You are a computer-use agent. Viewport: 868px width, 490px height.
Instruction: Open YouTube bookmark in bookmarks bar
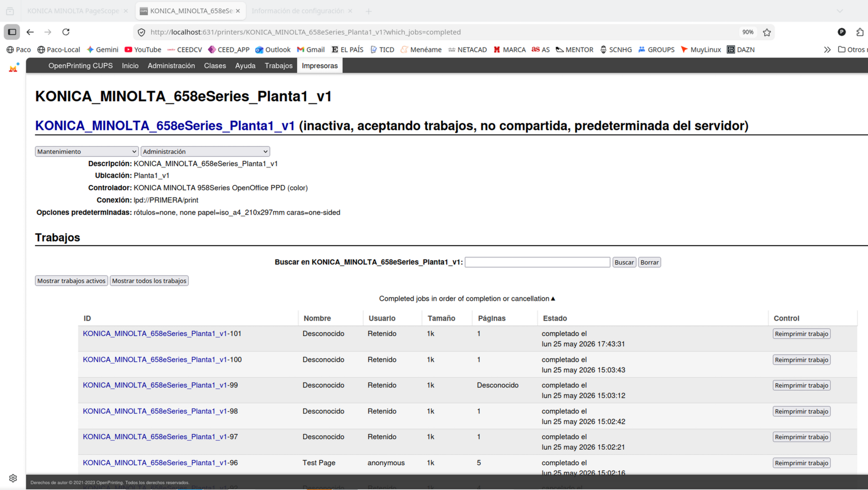[143, 49]
